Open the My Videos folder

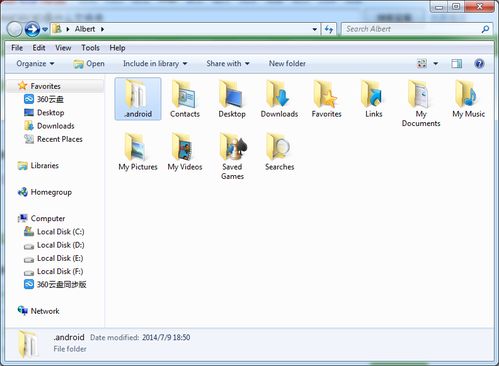click(x=185, y=152)
